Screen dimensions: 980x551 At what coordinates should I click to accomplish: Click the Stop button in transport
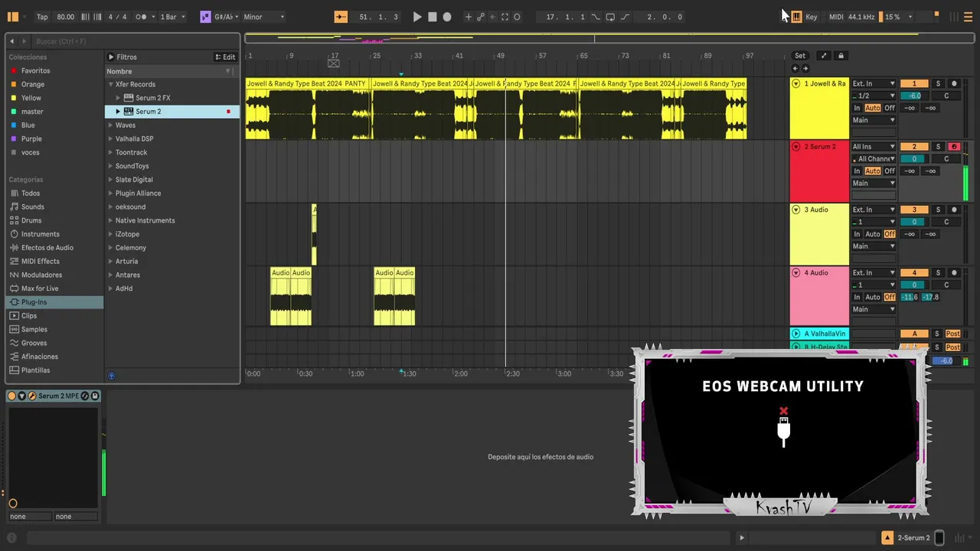(433, 17)
